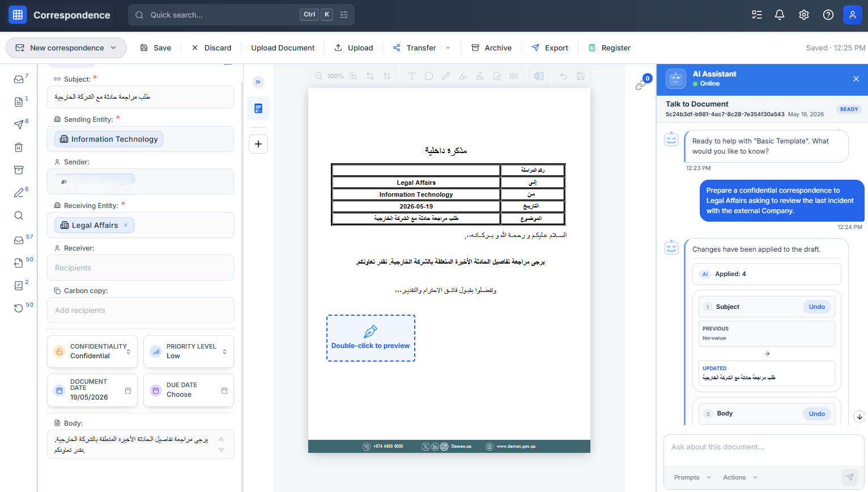Screen dimensions: 868x492
Task: Click the signature preview placeholder
Action: (371, 338)
